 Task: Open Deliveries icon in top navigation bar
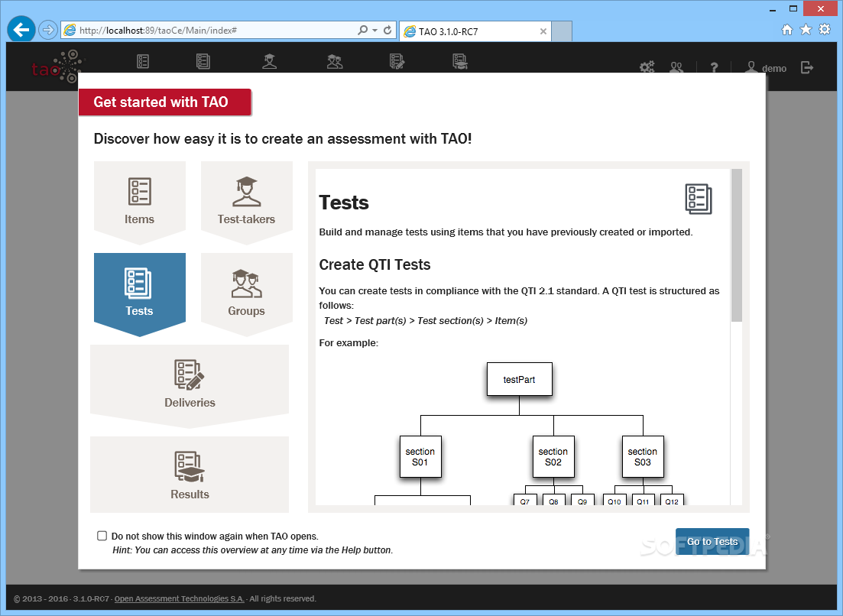coord(397,61)
